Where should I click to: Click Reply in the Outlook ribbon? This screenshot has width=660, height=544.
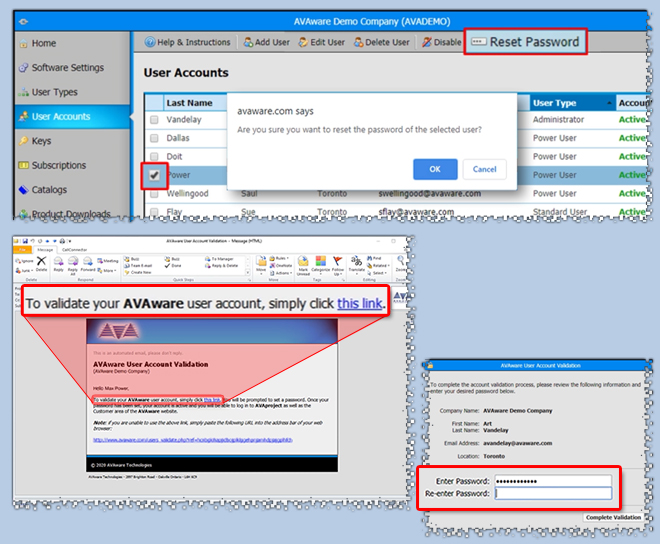pos(59,264)
